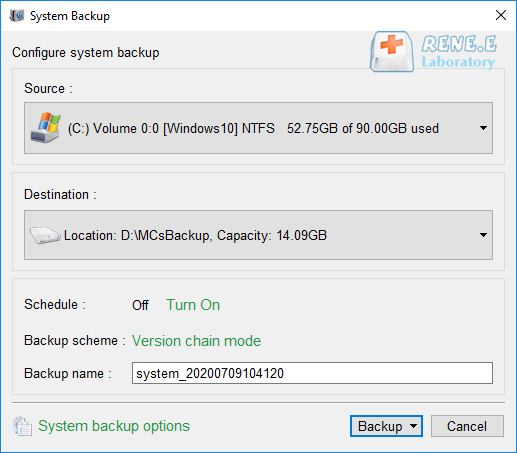Image resolution: width=517 pixels, height=453 pixels.
Task: Click the Schedule Off status text
Action: (x=140, y=305)
